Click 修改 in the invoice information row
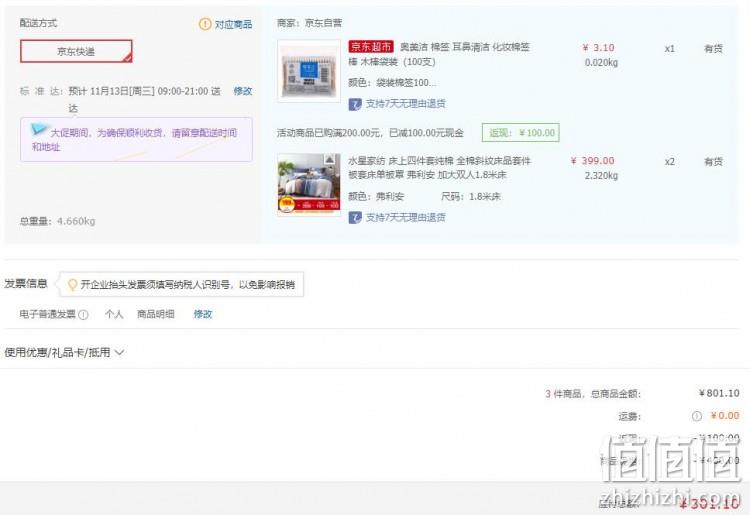Screen dimensions: 750x515 tap(203, 314)
